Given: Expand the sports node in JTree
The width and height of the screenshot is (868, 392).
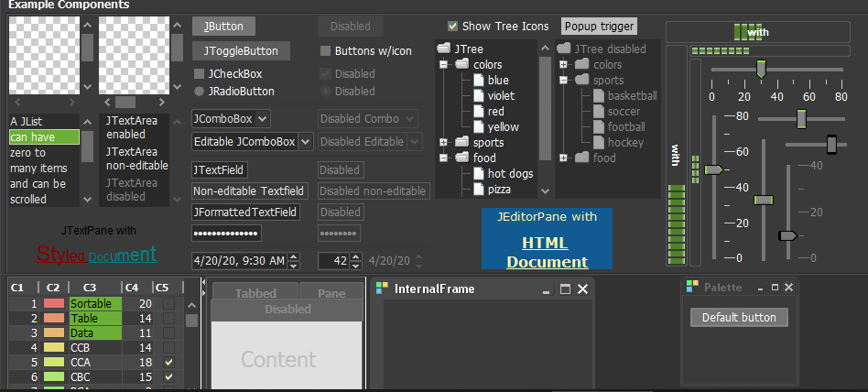Looking at the screenshot, I should click(x=443, y=142).
